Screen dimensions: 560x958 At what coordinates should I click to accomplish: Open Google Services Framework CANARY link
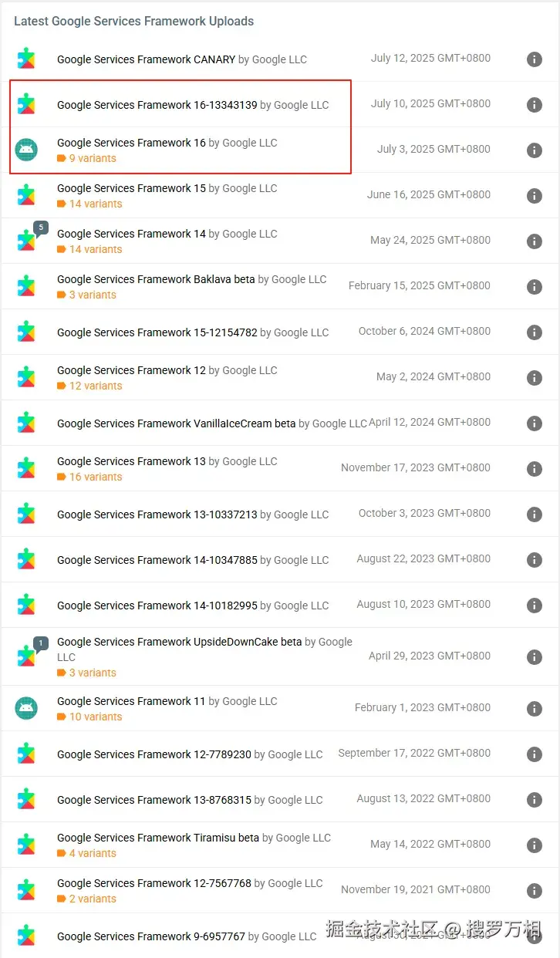[x=146, y=59]
